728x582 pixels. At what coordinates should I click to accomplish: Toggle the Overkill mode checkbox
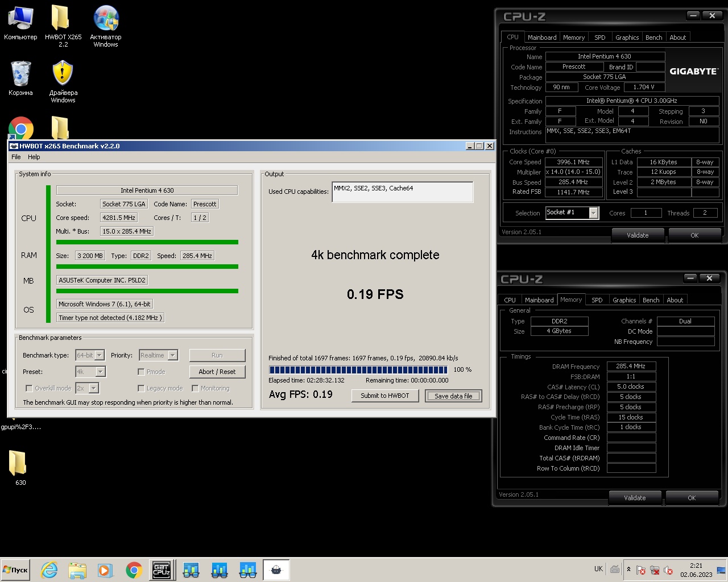(x=29, y=388)
